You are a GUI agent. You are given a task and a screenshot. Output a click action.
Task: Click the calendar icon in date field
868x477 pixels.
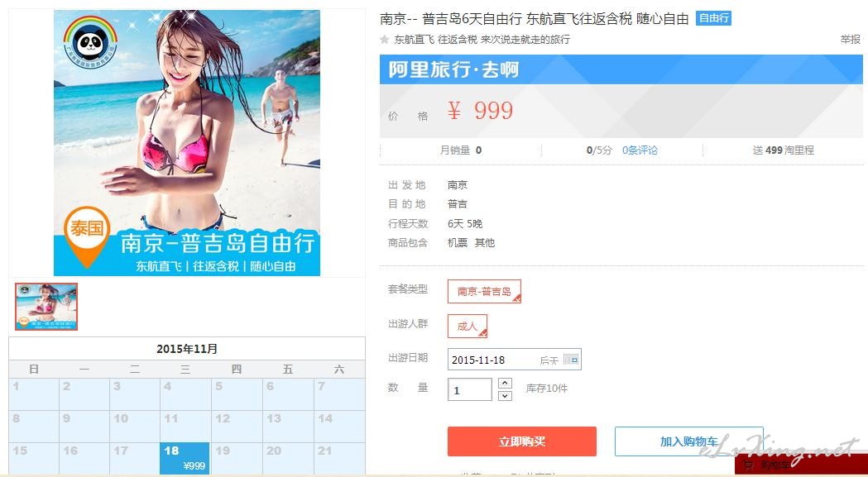click(x=571, y=359)
